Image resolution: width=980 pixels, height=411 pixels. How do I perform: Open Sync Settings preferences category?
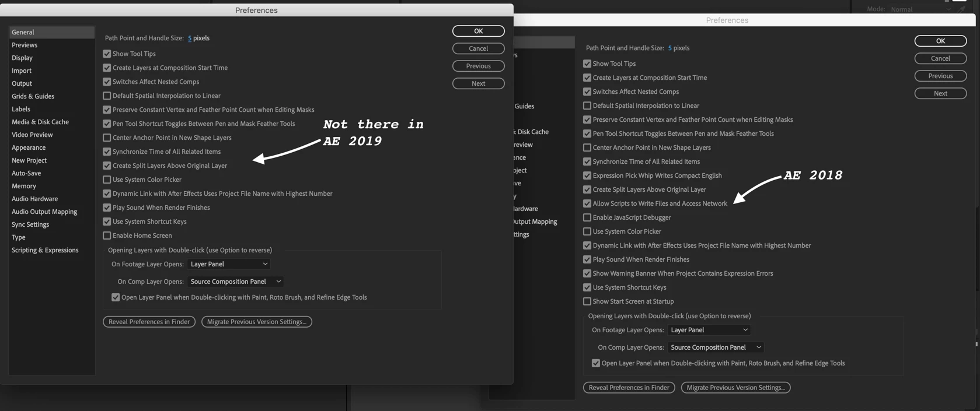tap(30, 224)
